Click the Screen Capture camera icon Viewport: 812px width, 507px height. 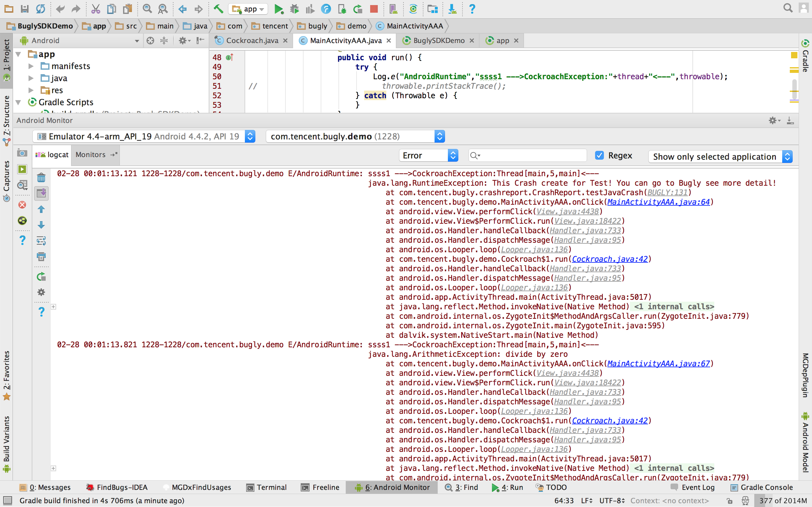click(22, 153)
